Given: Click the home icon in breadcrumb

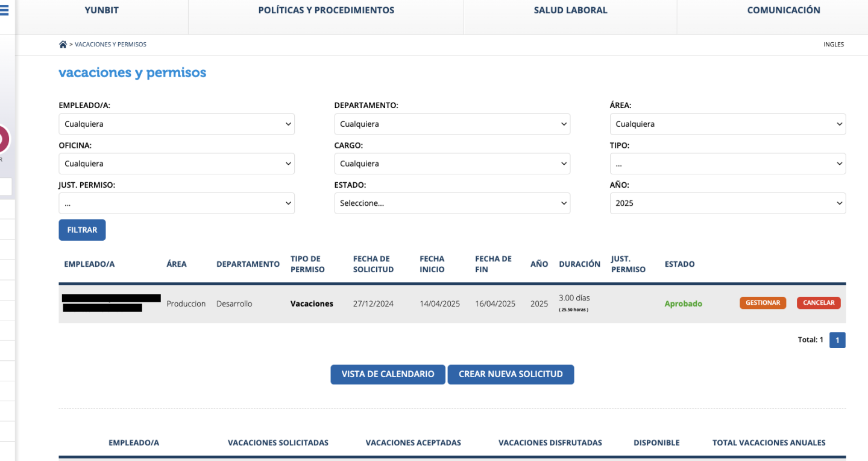Looking at the screenshot, I should tap(63, 45).
